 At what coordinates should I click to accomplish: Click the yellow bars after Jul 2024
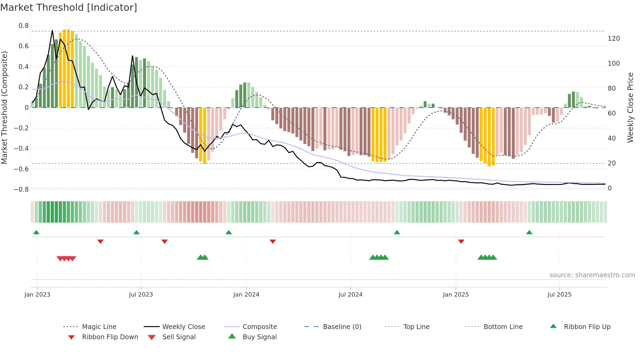[379, 135]
